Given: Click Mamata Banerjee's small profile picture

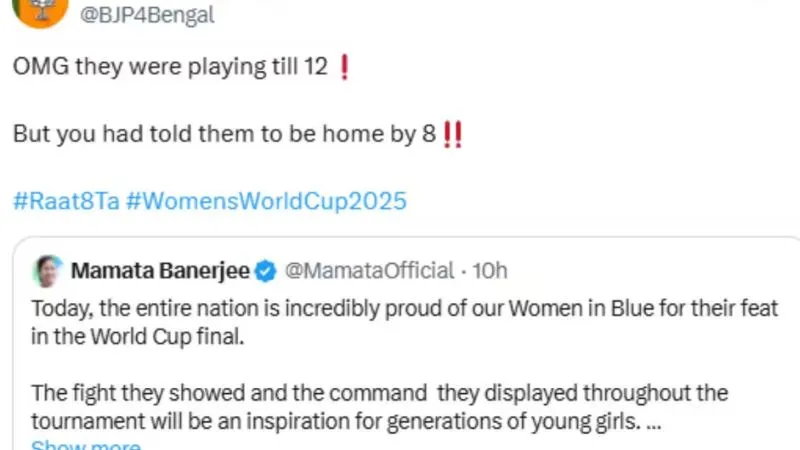Looking at the screenshot, I should [x=47, y=270].
